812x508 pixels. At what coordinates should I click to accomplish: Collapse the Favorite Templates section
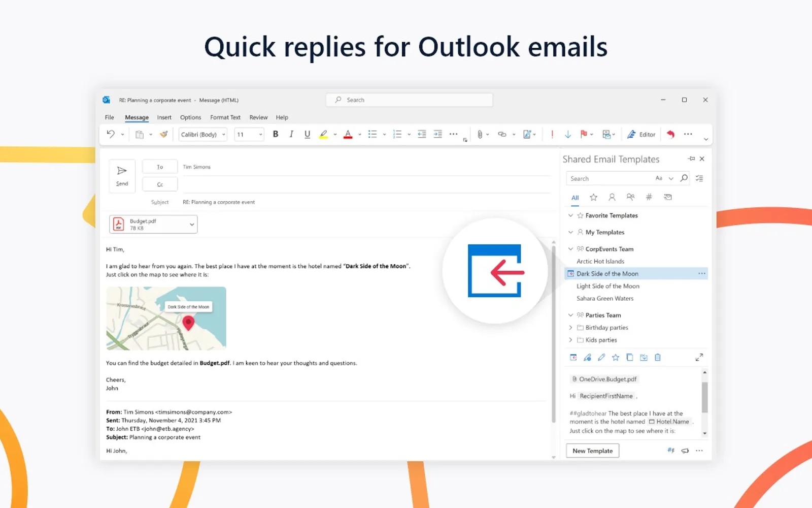(x=570, y=215)
